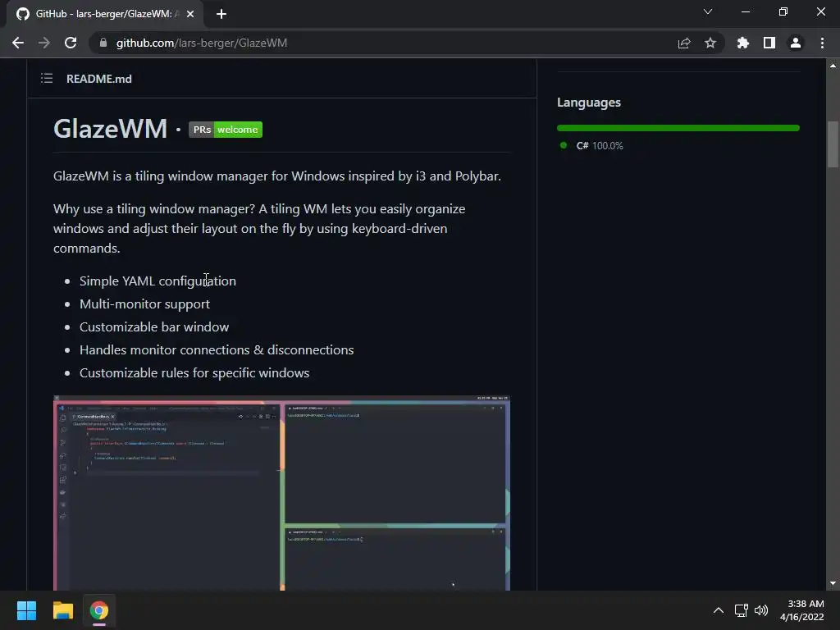Click the sentence 'GlazeWM is a tiling window manager'
Screen dimensions: 840x630
pyautogui.click(x=277, y=176)
